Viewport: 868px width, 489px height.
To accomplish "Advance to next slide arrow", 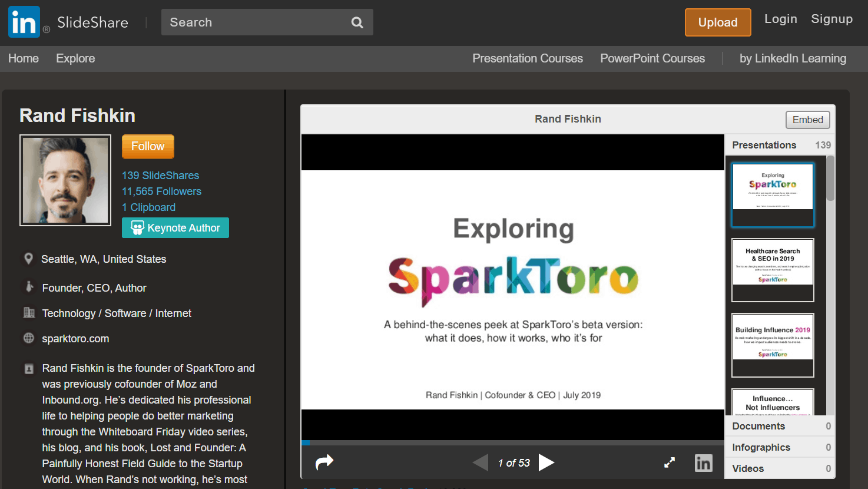I will tap(546, 462).
